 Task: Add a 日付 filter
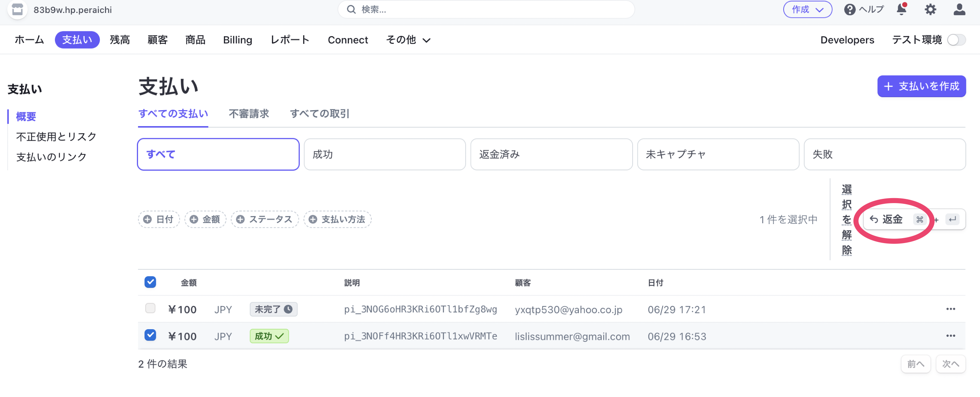click(159, 219)
